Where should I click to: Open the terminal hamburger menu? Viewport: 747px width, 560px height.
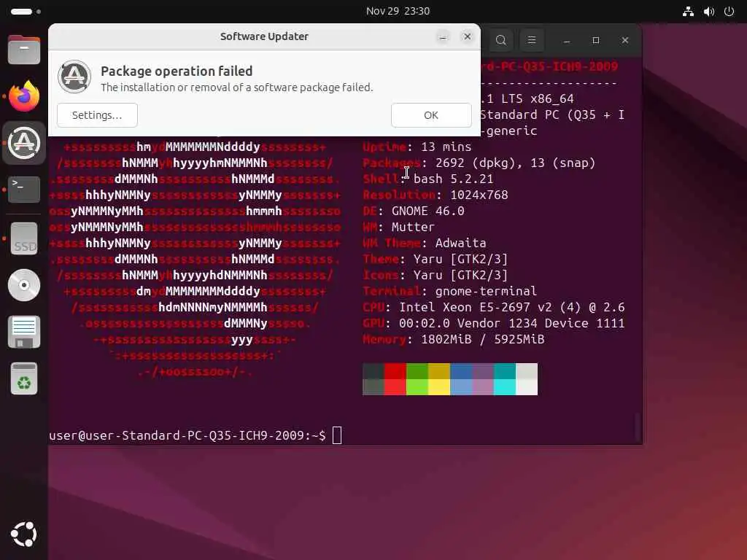(x=532, y=40)
